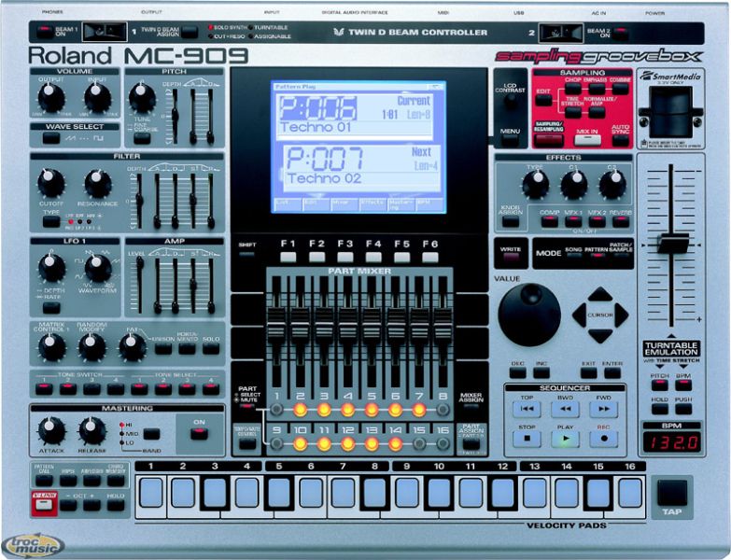Click the WRITE button
This screenshot has height=560, width=731.
[x=511, y=257]
